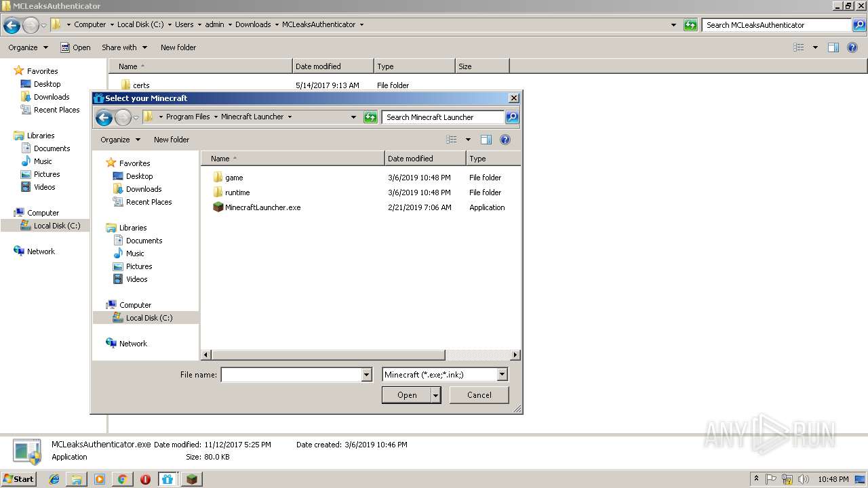The width and height of the screenshot is (868, 488).
Task: Click the dialog's Change your view icon
Action: 452,140
